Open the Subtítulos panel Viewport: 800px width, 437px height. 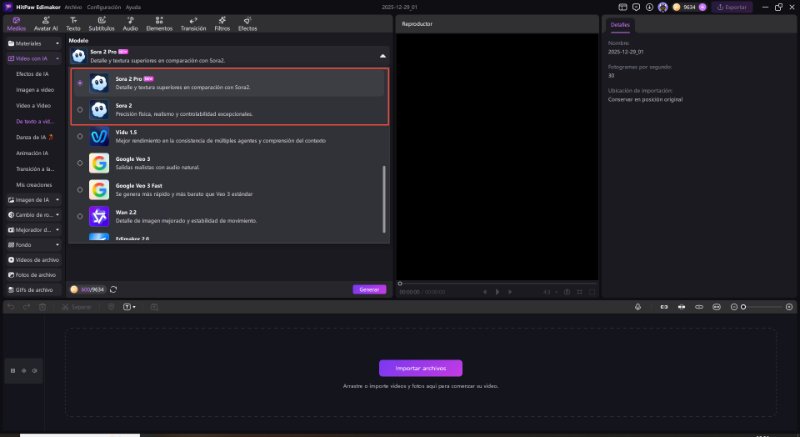pyautogui.click(x=102, y=24)
